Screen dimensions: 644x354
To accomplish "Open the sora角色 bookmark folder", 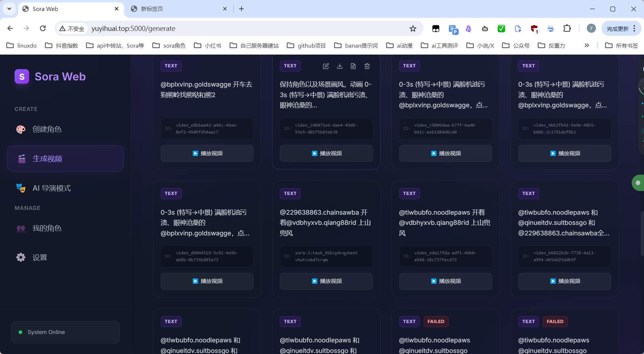I will coord(169,45).
